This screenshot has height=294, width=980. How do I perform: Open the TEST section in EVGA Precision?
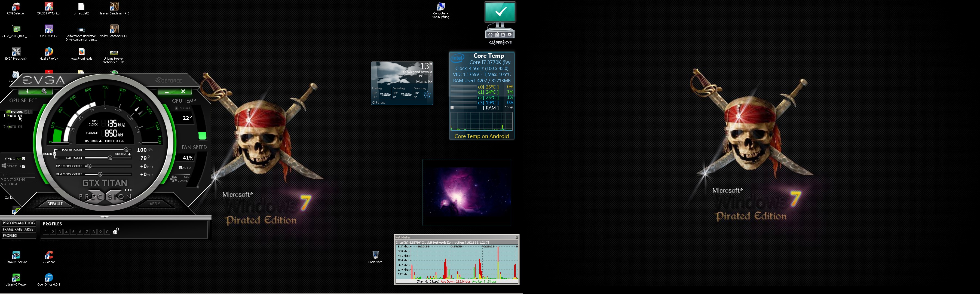tap(6, 175)
